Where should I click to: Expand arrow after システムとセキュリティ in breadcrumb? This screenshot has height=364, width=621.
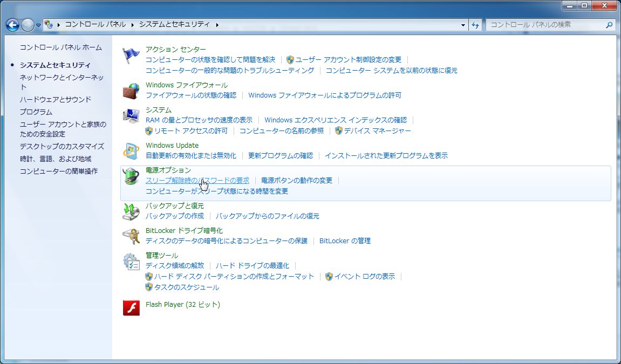tap(217, 24)
